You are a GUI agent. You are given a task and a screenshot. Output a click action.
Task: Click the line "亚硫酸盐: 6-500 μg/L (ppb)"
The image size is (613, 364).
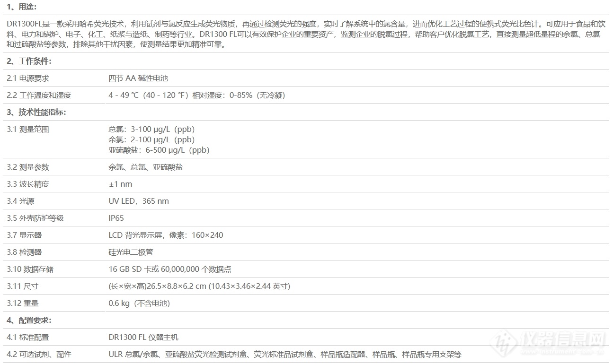[x=159, y=150]
